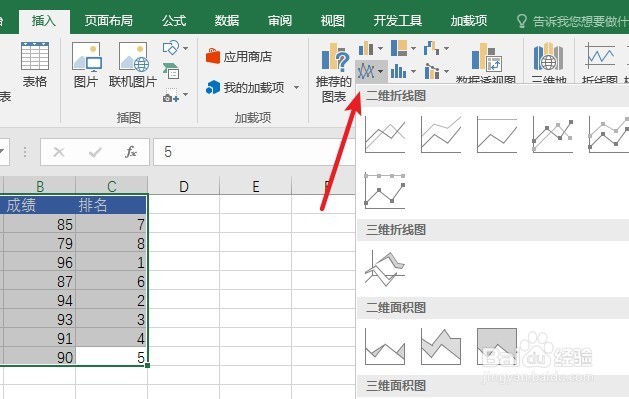Open the screenshot camera dropdown
The height and width of the screenshot is (399, 629).
tap(175, 95)
